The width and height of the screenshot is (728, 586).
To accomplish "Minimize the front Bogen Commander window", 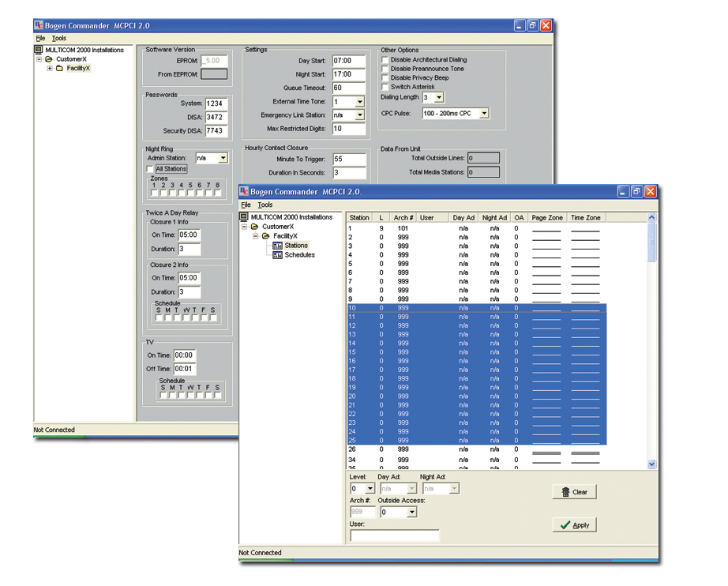I will pos(624,191).
